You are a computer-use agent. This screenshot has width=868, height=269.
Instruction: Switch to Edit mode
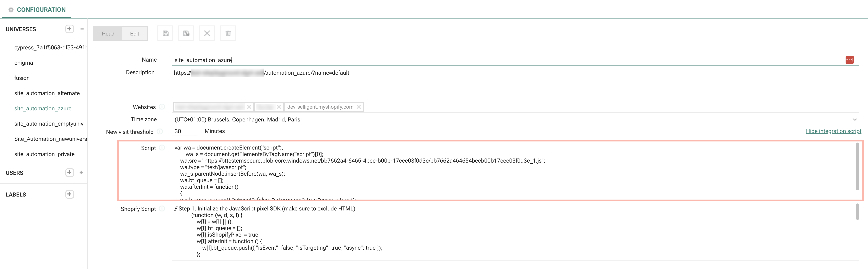click(x=134, y=34)
